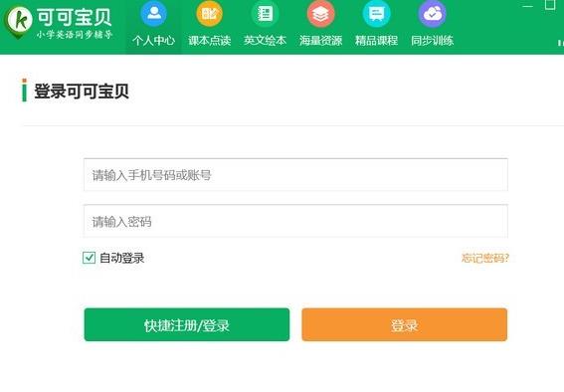
Task: Click the 可可宝贝 logo icon
Action: [18, 22]
